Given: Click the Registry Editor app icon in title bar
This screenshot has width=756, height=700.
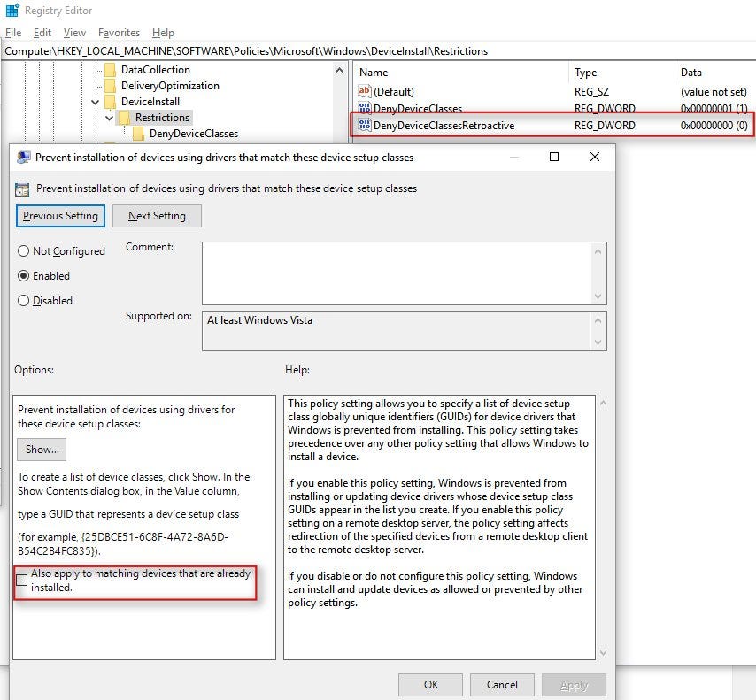Looking at the screenshot, I should coord(12,10).
